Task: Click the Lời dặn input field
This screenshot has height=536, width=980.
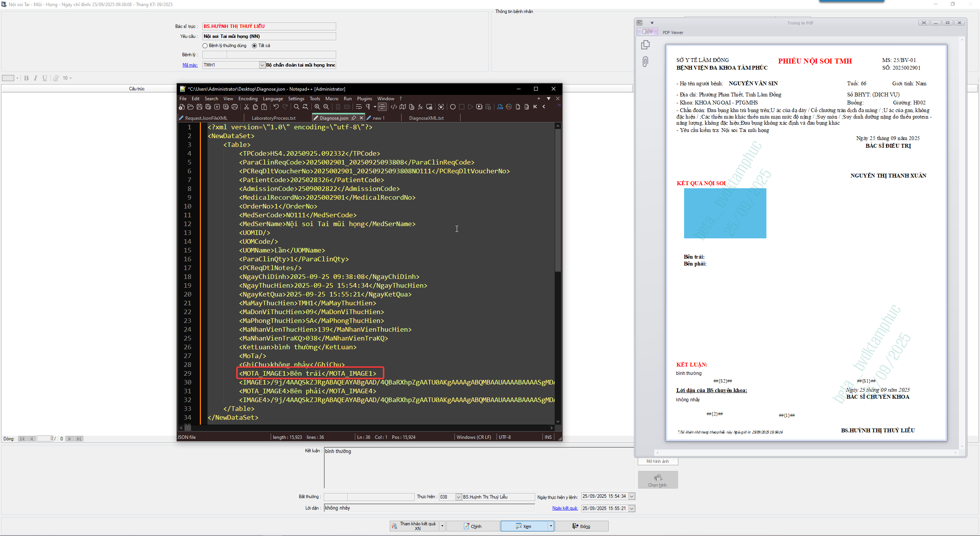Action: coord(429,508)
